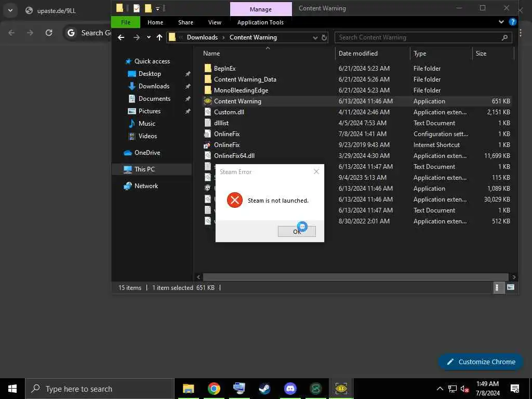Select the Custom.dll file
Viewport: 532px width, 399px height.
click(x=229, y=112)
